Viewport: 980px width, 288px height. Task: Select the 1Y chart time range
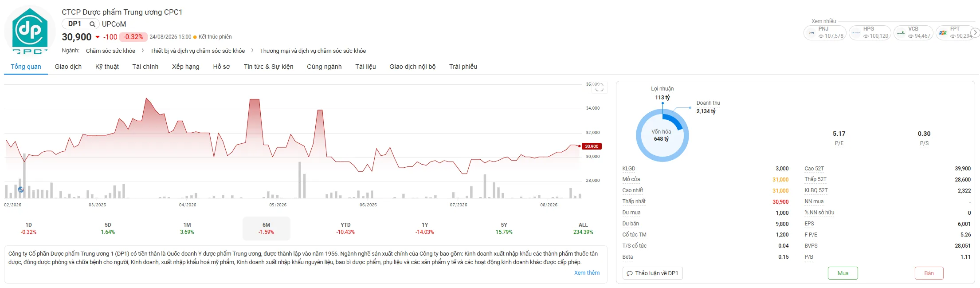(x=425, y=229)
